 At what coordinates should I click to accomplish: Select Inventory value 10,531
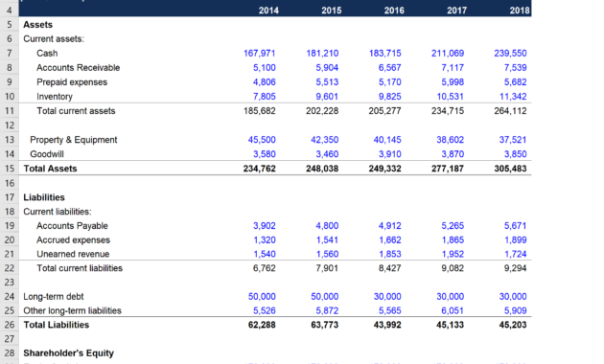click(x=450, y=97)
